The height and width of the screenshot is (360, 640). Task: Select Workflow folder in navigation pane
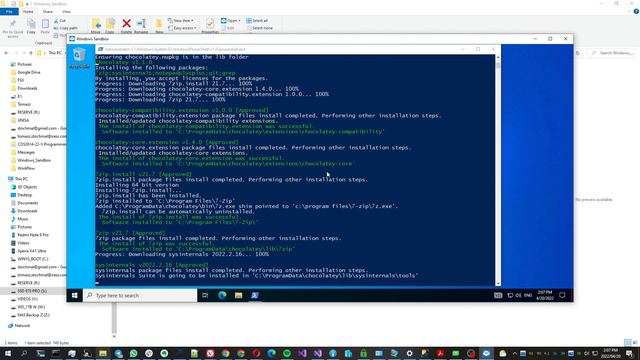(25, 168)
